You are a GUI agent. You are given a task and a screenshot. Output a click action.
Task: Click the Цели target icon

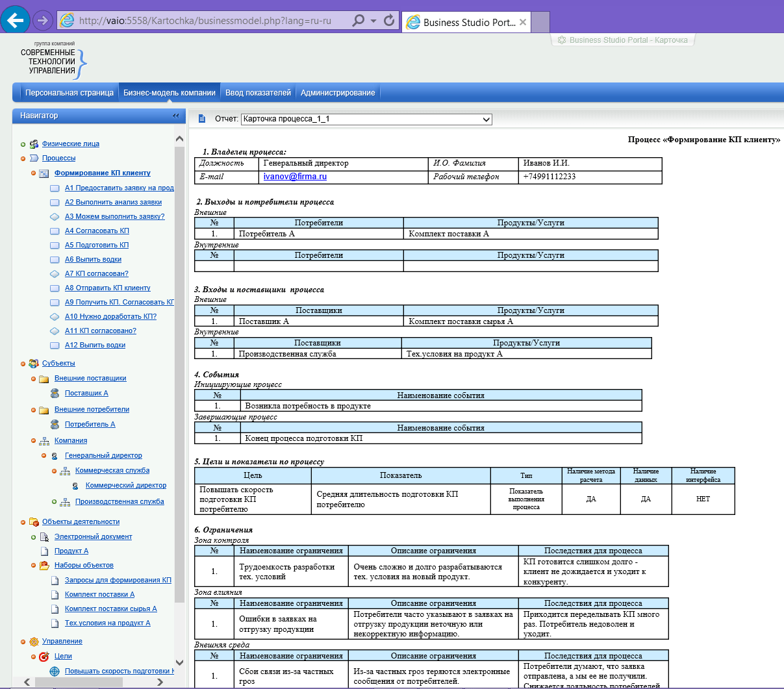click(44, 657)
